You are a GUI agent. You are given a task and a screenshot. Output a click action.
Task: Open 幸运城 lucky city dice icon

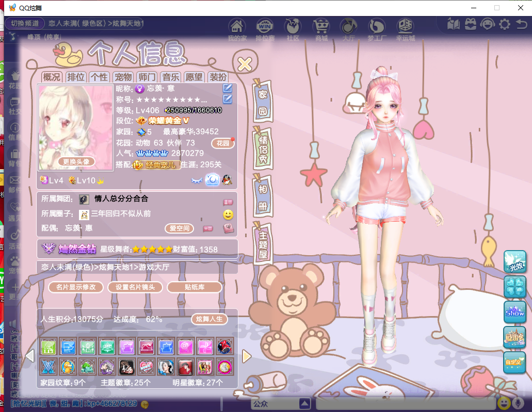pyautogui.click(x=406, y=29)
